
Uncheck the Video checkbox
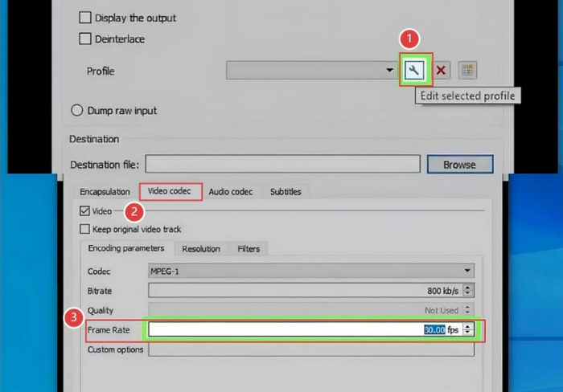86,211
